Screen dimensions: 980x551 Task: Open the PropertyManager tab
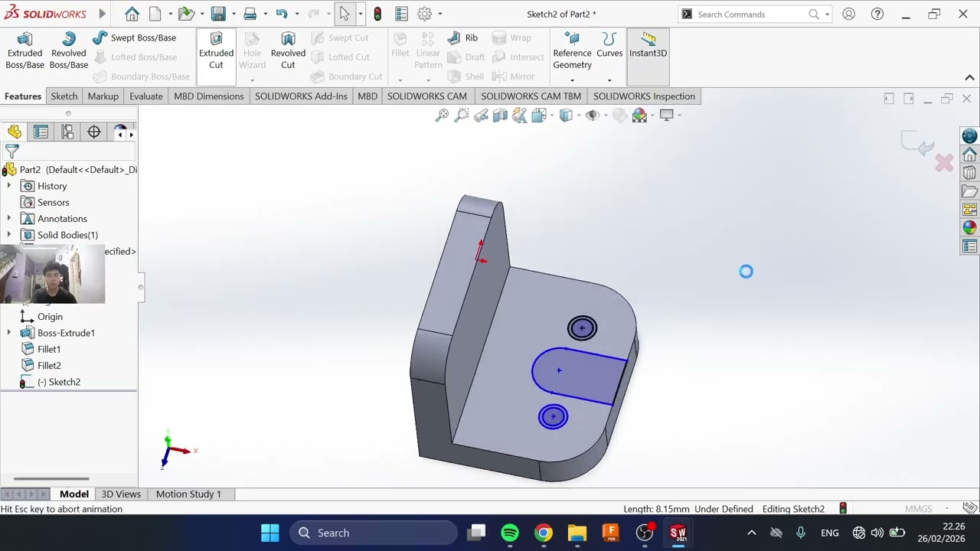point(41,132)
